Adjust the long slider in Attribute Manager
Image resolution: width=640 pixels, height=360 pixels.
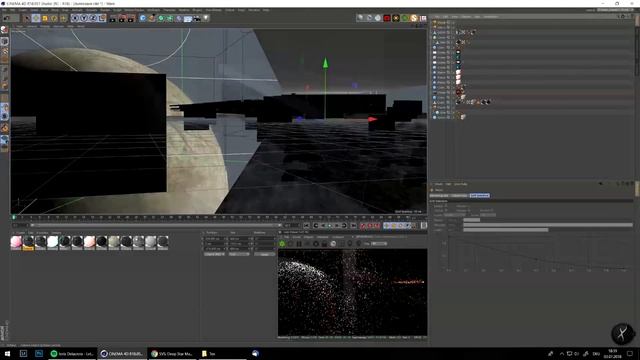click(x=547, y=225)
